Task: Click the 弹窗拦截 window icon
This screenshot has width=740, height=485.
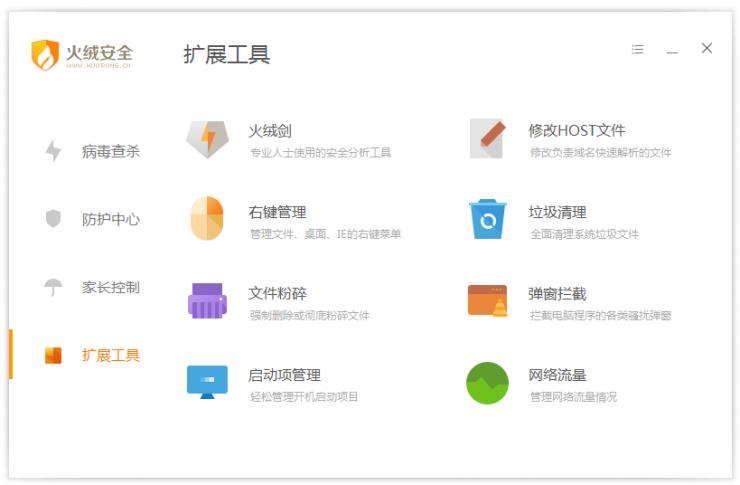Action: 488,301
